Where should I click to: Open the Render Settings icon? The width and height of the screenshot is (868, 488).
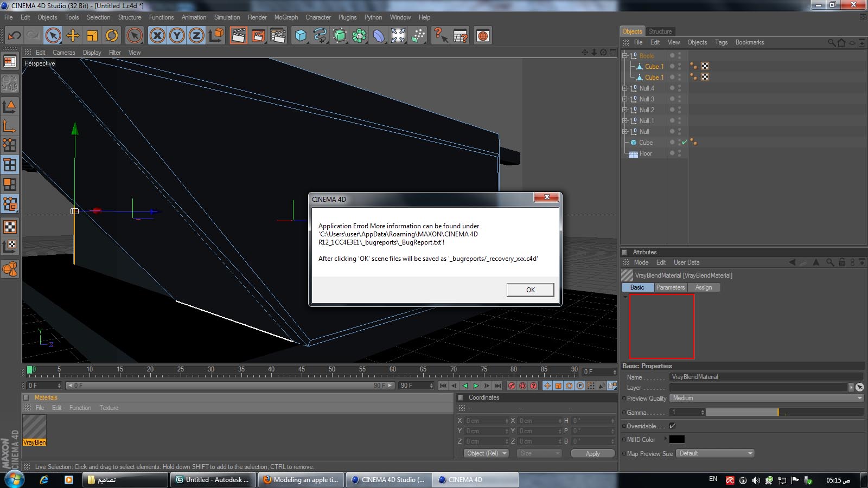tap(278, 36)
